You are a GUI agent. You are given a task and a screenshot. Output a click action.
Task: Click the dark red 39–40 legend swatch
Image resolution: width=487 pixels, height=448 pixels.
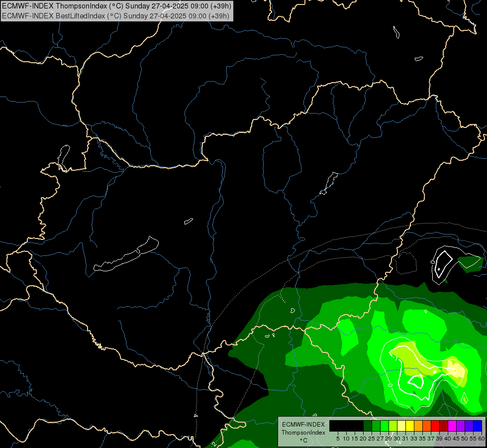[444, 426]
